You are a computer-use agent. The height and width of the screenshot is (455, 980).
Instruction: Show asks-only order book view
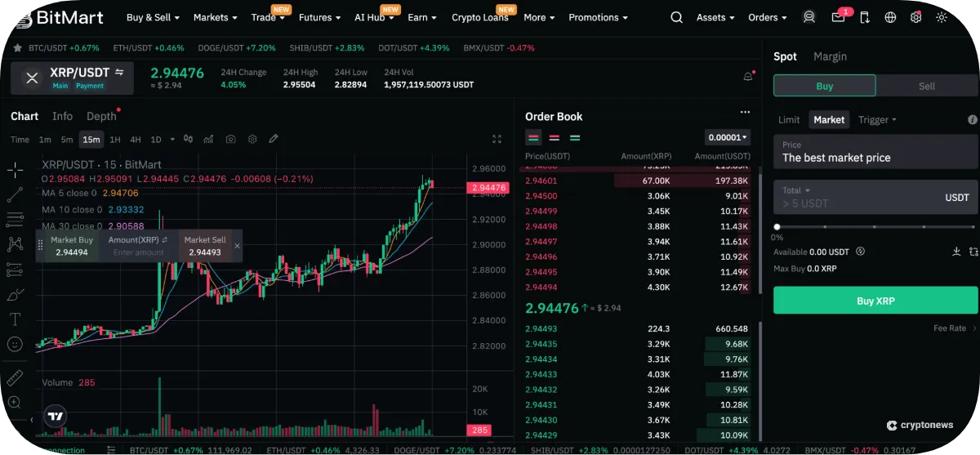point(554,138)
